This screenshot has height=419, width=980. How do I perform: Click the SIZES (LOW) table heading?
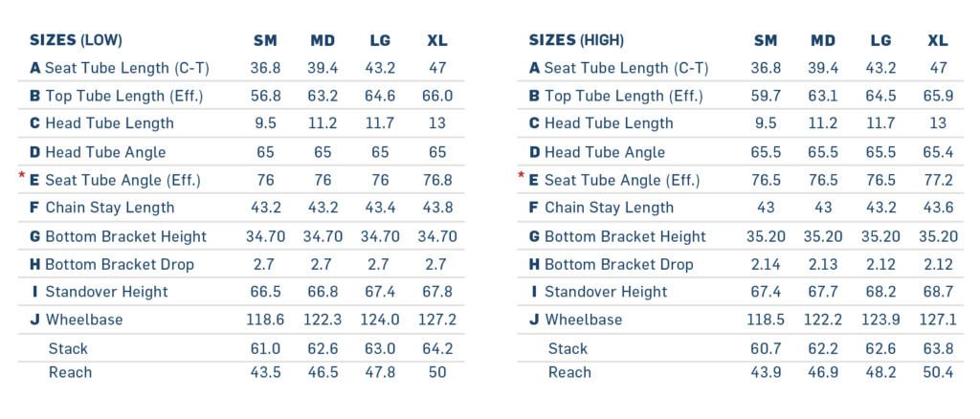coord(77,40)
